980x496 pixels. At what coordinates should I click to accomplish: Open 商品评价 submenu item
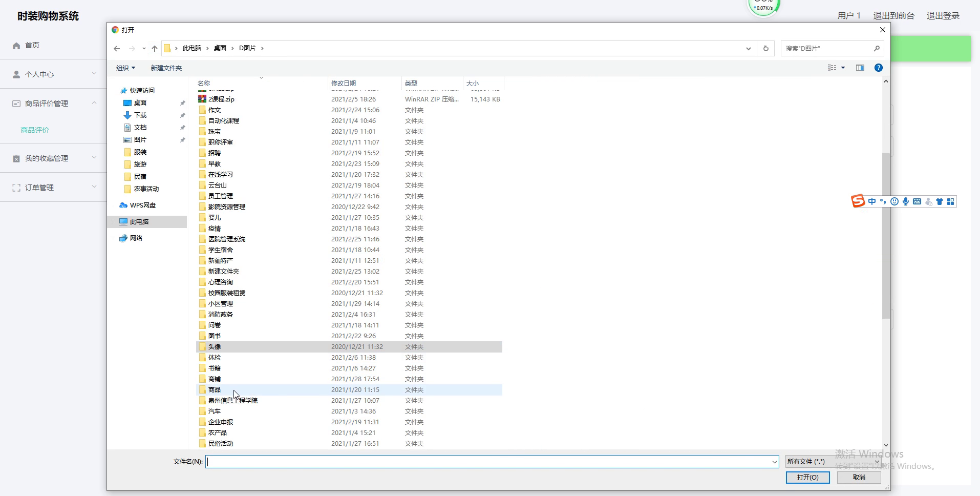click(x=35, y=130)
